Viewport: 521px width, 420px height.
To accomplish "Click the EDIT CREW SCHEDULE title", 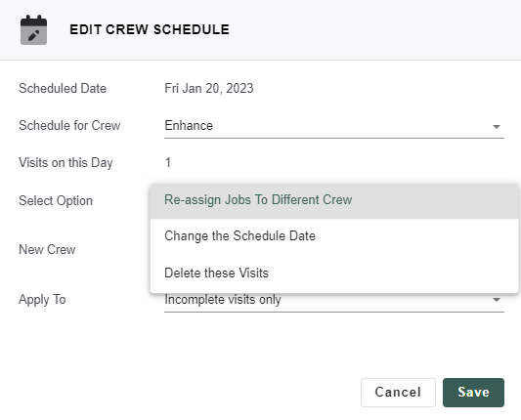I will (150, 29).
